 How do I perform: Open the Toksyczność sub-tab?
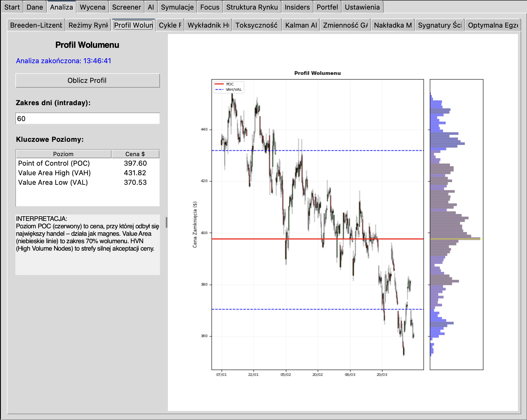pos(257,25)
